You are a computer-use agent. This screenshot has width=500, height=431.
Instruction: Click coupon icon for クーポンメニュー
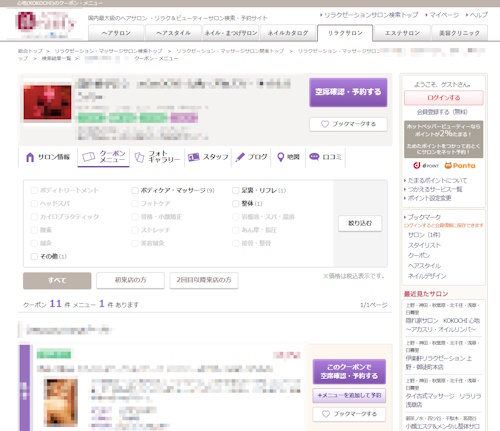point(88,157)
